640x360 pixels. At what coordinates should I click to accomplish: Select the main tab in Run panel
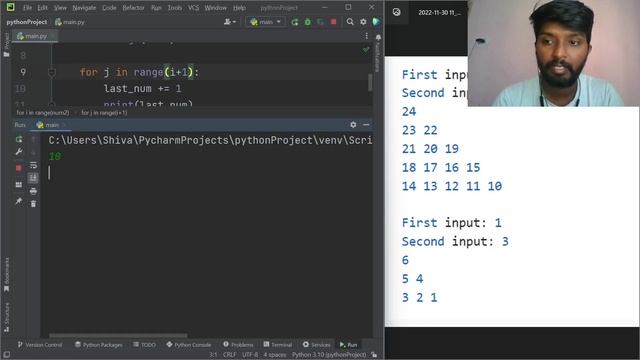point(50,125)
